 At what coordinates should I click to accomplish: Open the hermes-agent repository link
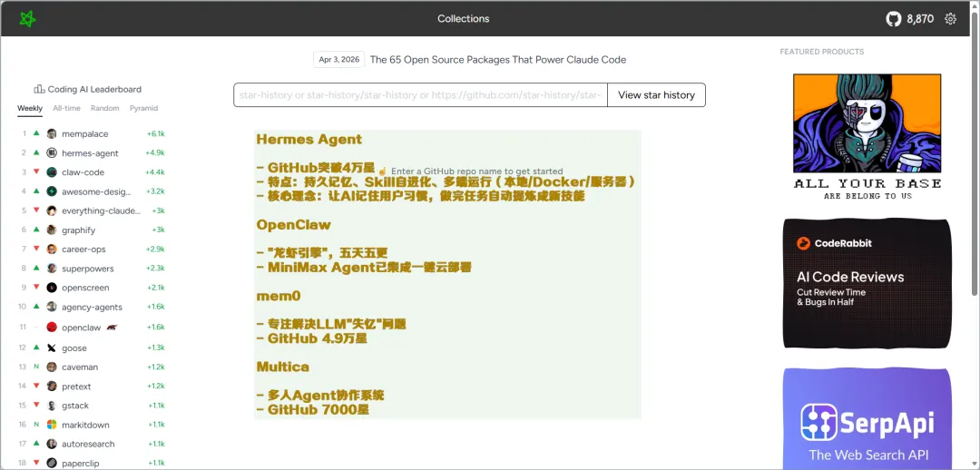(90, 153)
